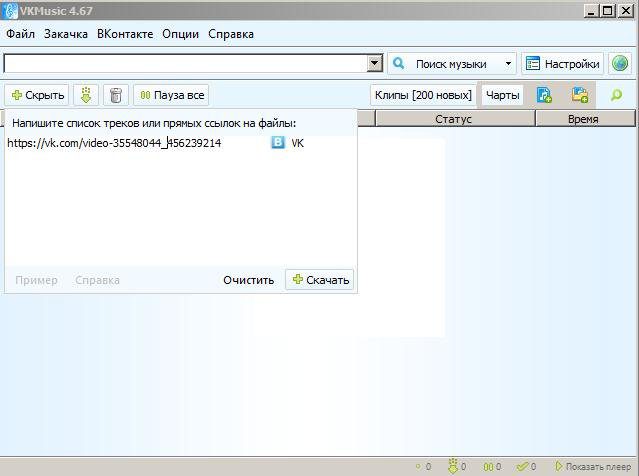Screen dimensions: 639x476
Task: Click the status bar completed checkmark counter
Action: pos(526,467)
